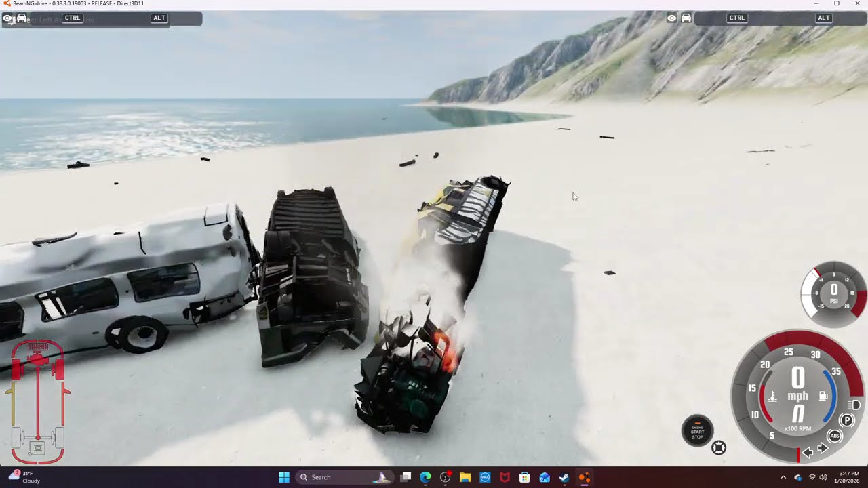Click the ESC traction control icon near Start Stop
Viewport: 868px width, 488px height.
pos(719,447)
